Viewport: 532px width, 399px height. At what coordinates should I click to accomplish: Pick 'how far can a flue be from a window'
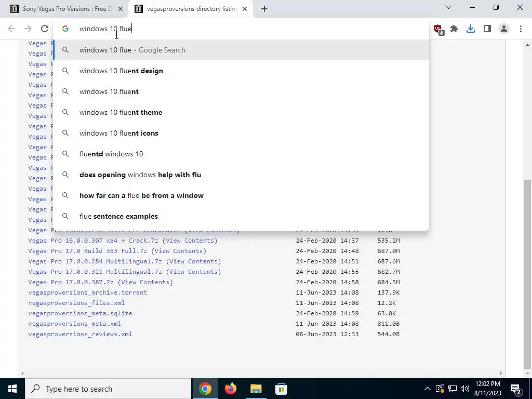(241, 195)
